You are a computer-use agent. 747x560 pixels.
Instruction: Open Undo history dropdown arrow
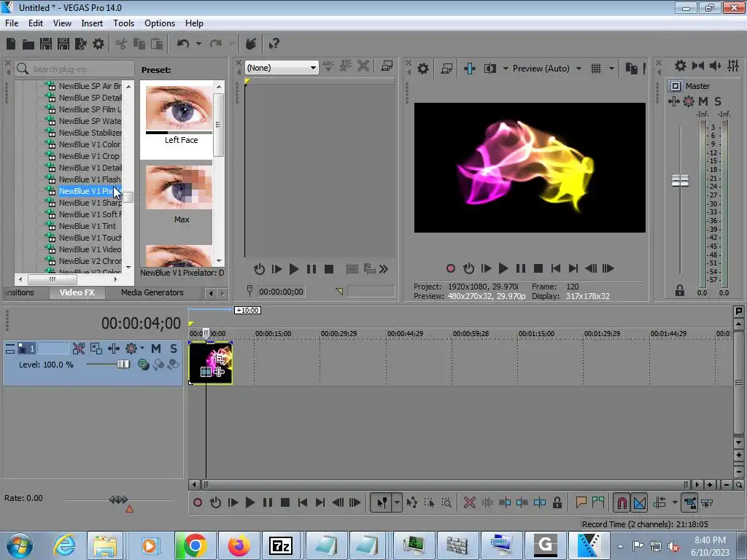click(198, 44)
